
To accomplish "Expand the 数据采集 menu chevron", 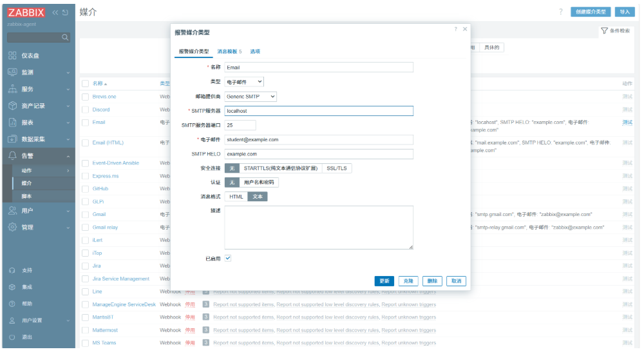I will (68, 139).
